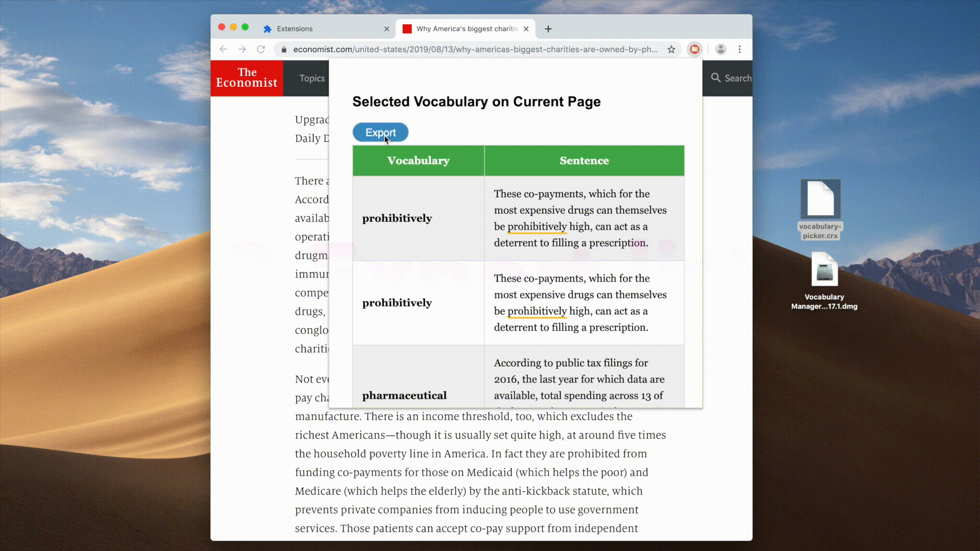
Task: Reload the page
Action: [261, 49]
